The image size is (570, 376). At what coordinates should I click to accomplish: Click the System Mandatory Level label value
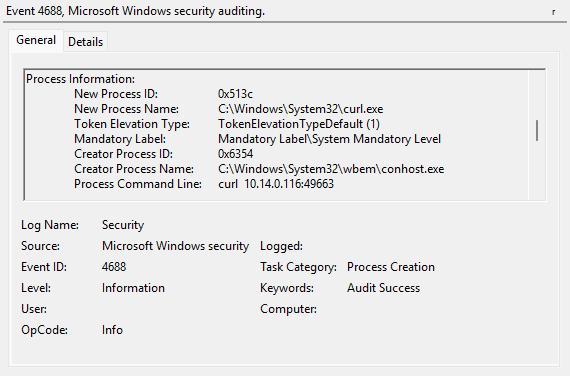pyautogui.click(x=329, y=139)
